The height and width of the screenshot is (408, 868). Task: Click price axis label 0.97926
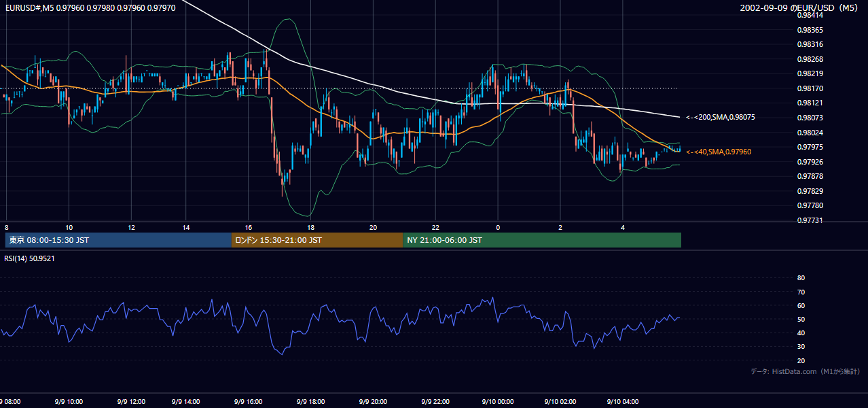click(x=810, y=162)
